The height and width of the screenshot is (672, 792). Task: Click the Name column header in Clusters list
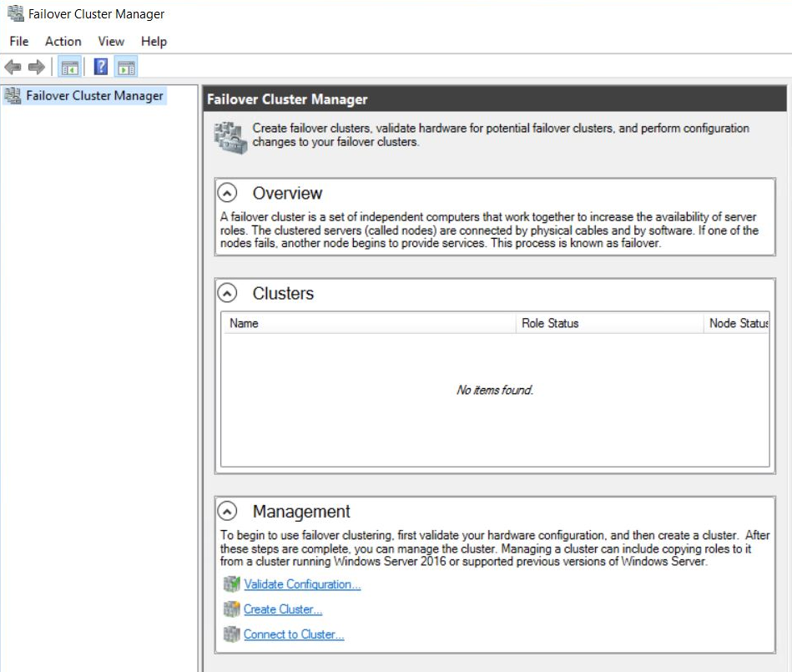250,323
